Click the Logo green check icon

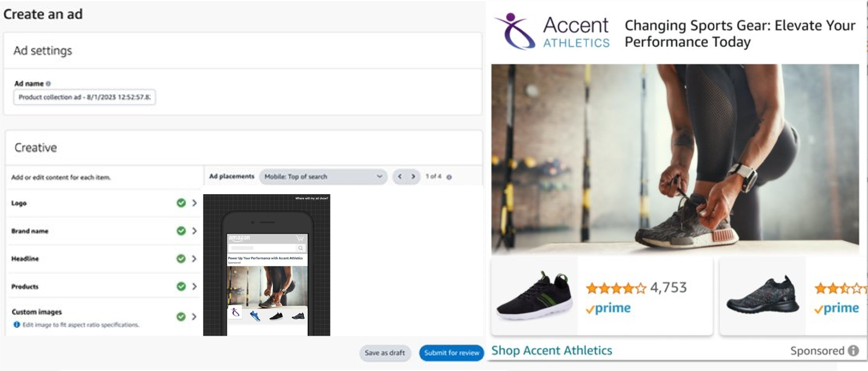181,203
